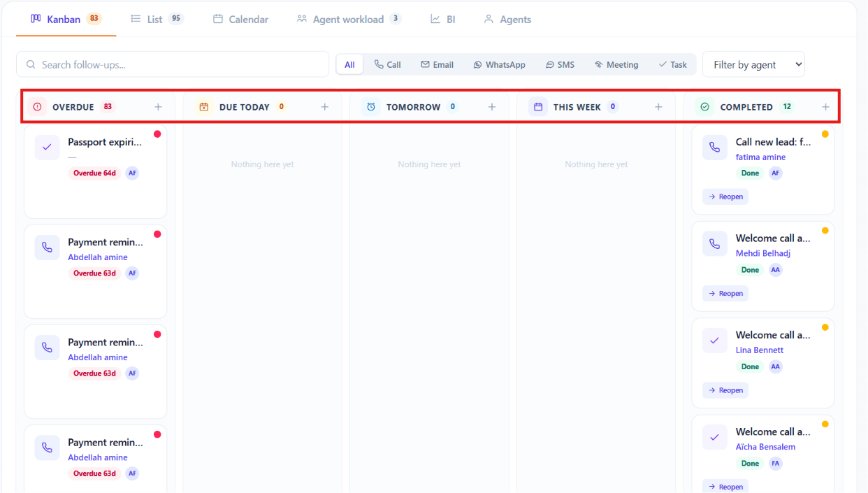Image resolution: width=868 pixels, height=493 pixels.
Task: Click the magnifier icon in the search box
Action: tap(31, 64)
